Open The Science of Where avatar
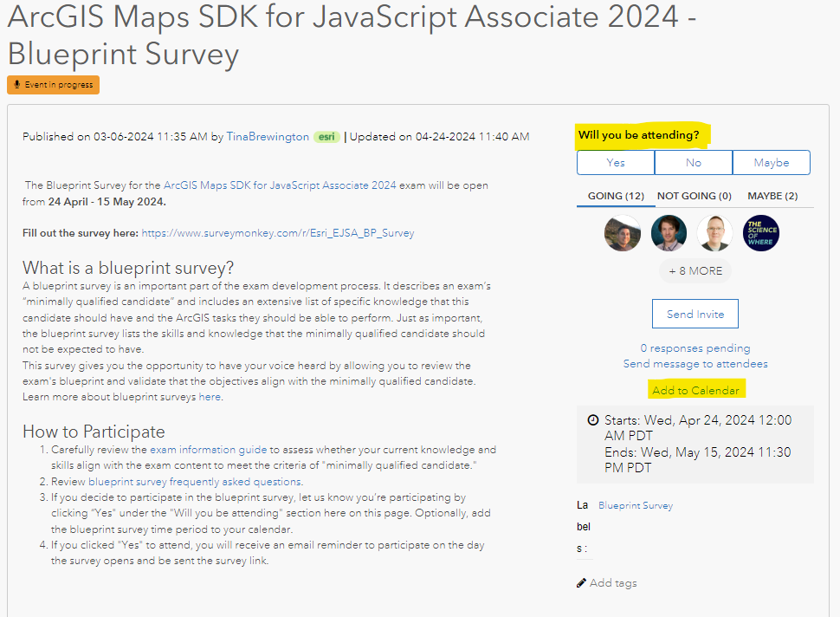Image resolution: width=840 pixels, height=617 pixels. tap(761, 233)
